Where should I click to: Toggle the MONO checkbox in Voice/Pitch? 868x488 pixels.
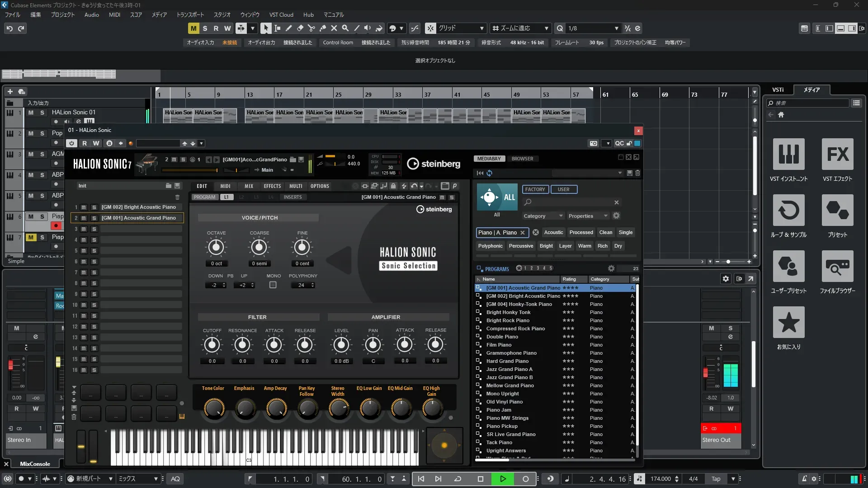click(273, 285)
